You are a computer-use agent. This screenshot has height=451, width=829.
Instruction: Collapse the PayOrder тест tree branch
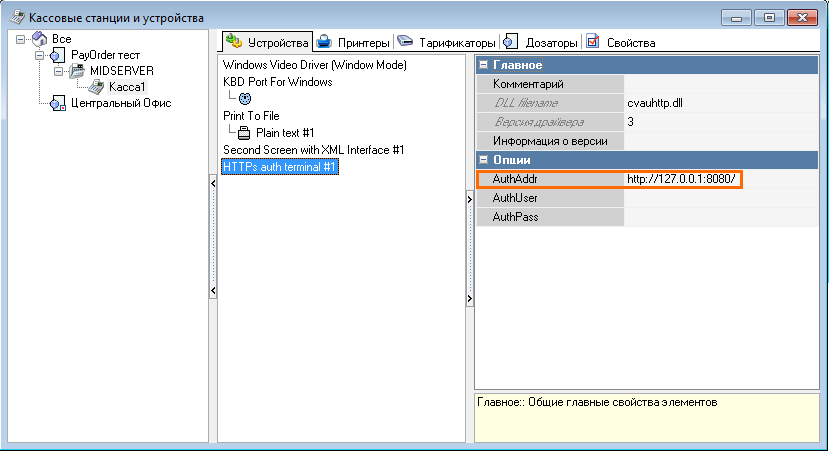40,55
